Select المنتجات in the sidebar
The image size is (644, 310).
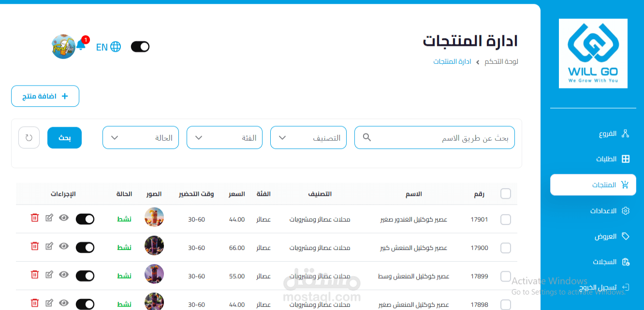593,185
